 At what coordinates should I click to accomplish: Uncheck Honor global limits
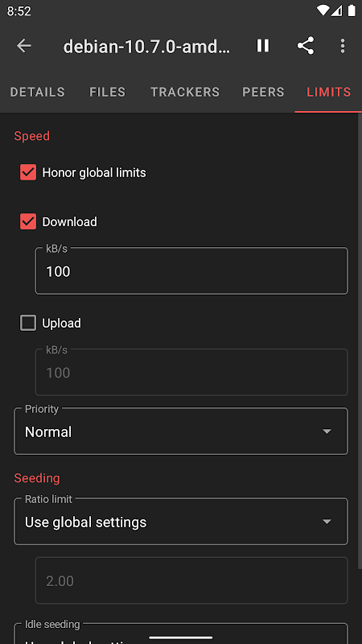(x=28, y=172)
